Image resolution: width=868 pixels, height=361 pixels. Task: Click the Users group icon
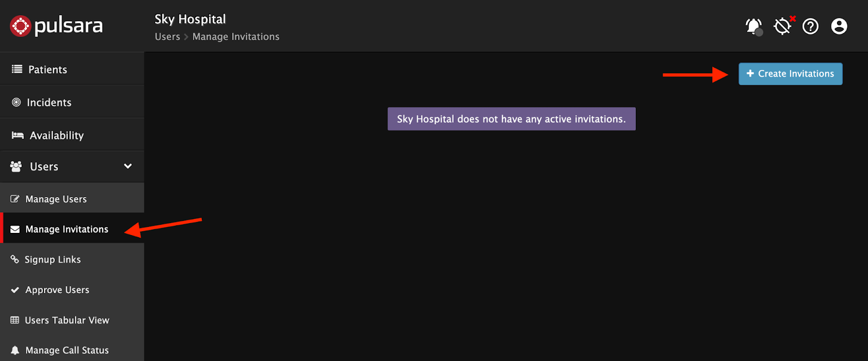pyautogui.click(x=16, y=167)
